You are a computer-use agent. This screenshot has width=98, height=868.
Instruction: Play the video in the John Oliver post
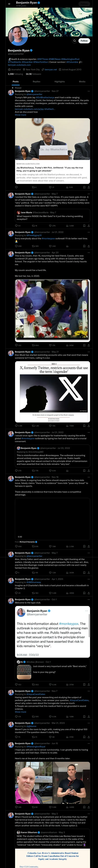52,519
